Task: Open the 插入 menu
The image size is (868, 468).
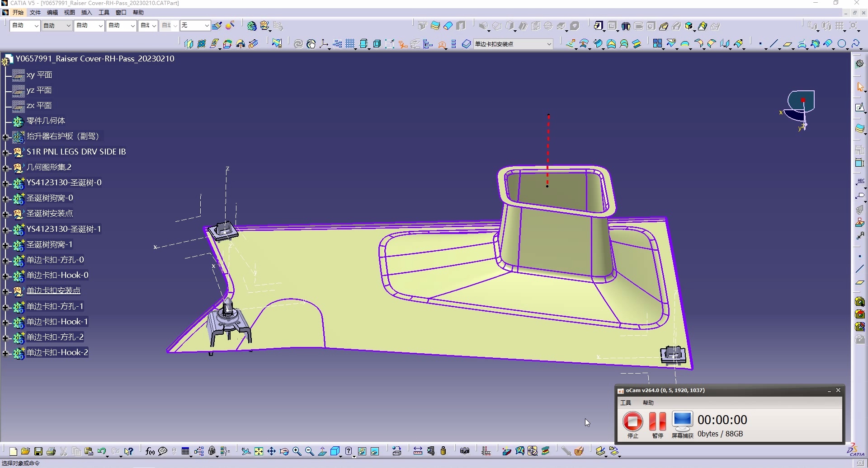Action: (86, 12)
